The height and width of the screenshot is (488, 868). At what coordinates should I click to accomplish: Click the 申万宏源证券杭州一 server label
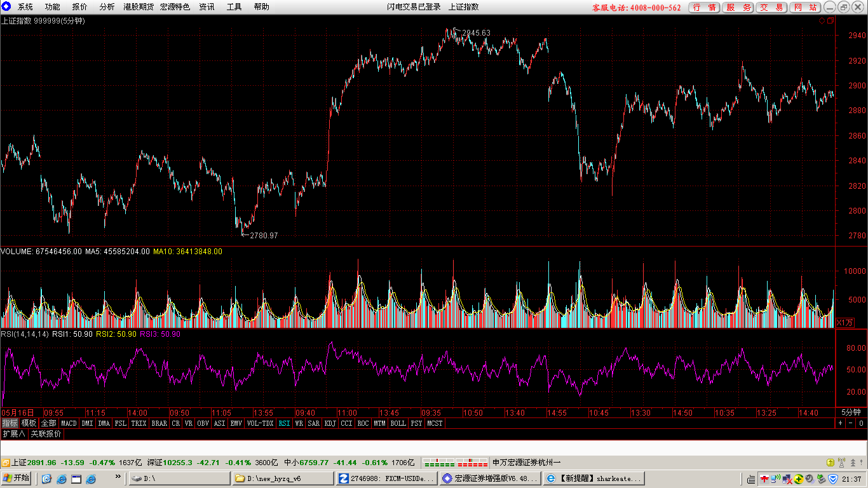(x=526, y=463)
